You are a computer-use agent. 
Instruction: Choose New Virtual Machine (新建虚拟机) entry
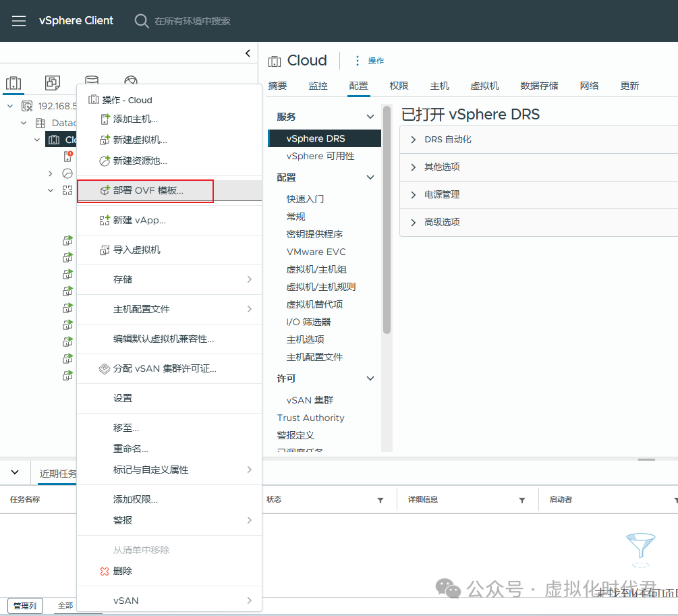click(x=169, y=140)
